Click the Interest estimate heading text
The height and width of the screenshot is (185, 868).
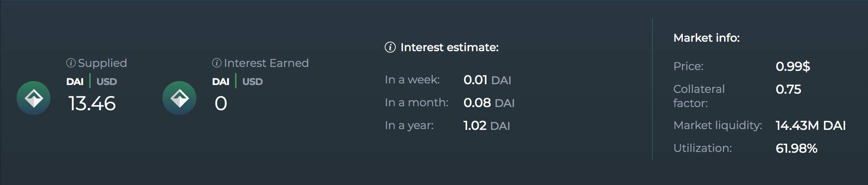coord(449,48)
